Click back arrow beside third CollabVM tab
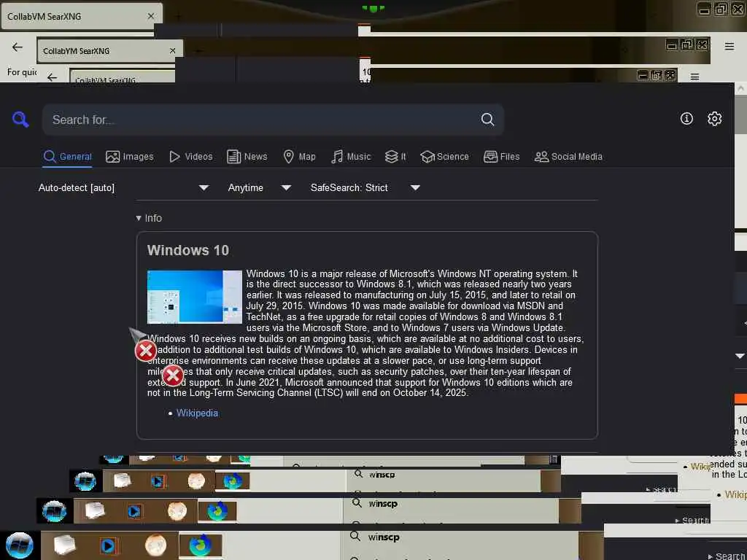 (x=52, y=77)
